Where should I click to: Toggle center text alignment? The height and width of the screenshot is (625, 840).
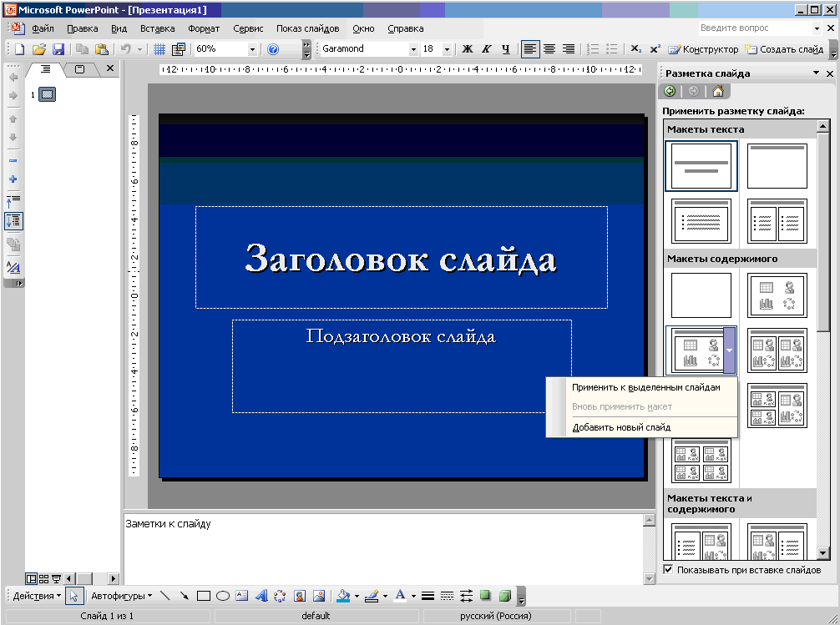pos(549,49)
